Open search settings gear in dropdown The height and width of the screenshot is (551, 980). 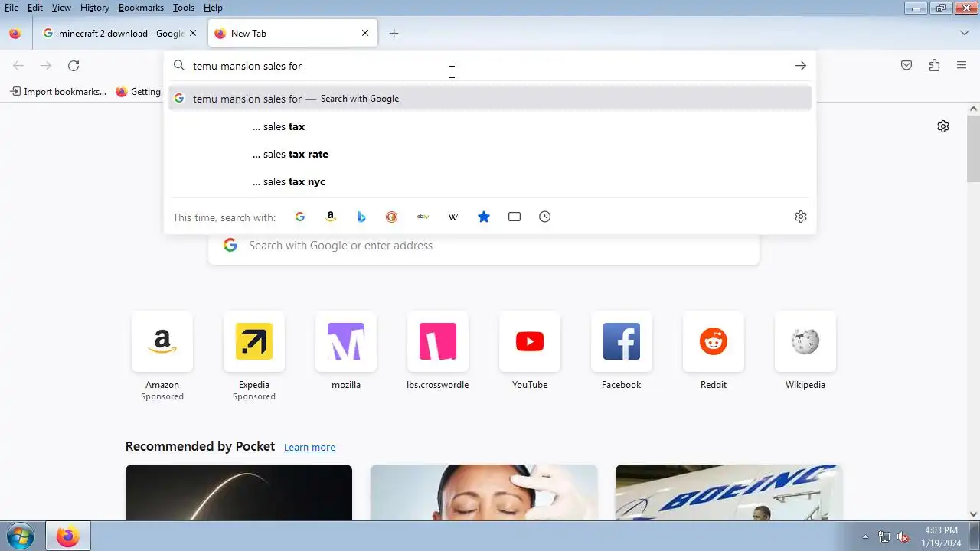point(801,217)
